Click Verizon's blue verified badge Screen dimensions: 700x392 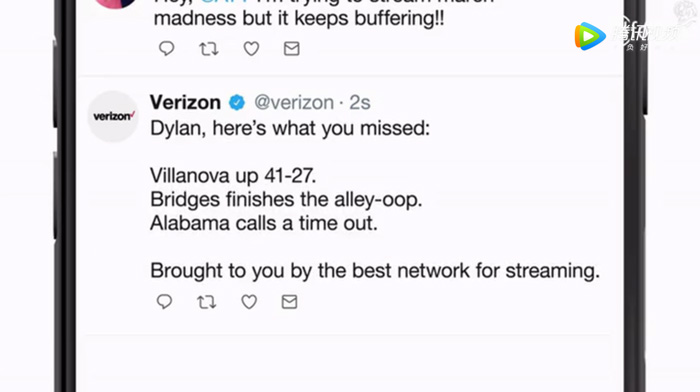pyautogui.click(x=237, y=103)
